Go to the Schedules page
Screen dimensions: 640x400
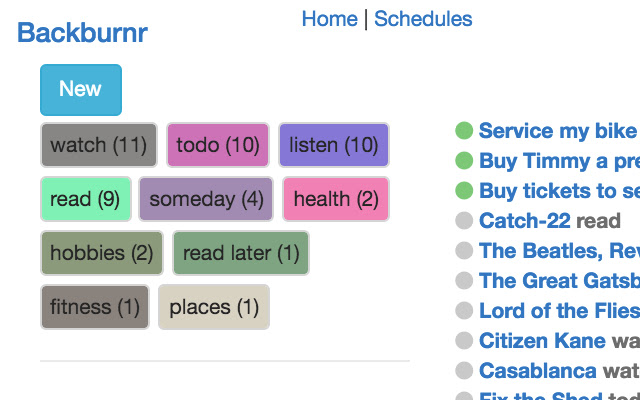point(423,19)
